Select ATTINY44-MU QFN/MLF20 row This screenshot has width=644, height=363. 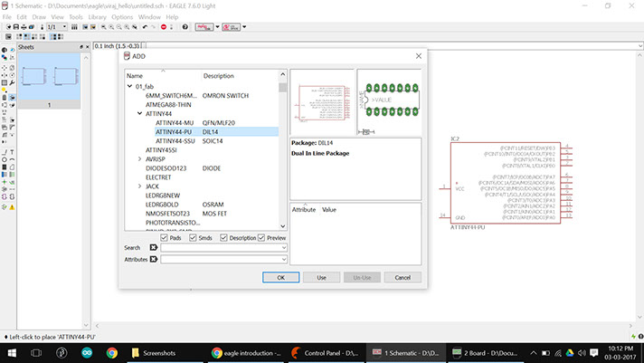(x=217, y=123)
